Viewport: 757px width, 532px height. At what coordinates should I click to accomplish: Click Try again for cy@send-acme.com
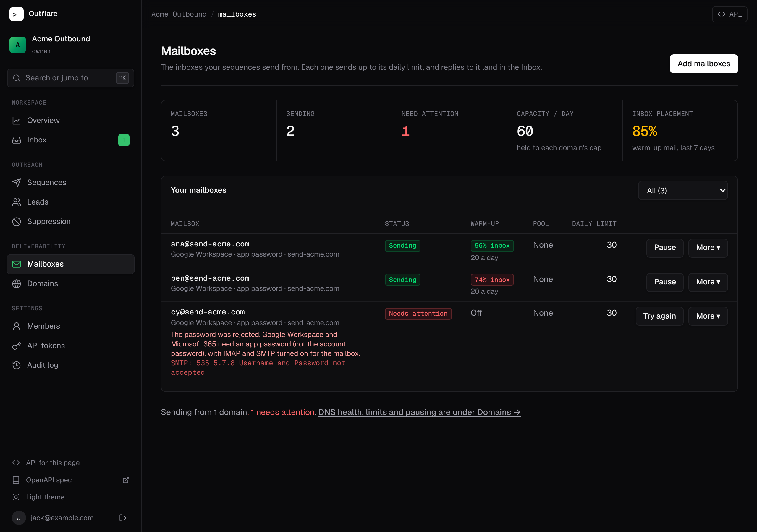[659, 317]
